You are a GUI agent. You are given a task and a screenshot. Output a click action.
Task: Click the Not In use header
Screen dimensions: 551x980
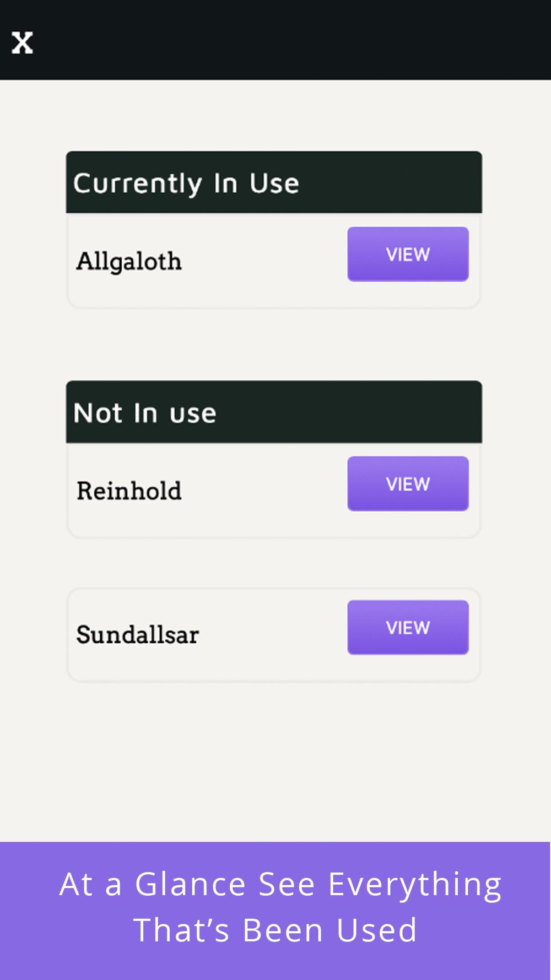274,412
